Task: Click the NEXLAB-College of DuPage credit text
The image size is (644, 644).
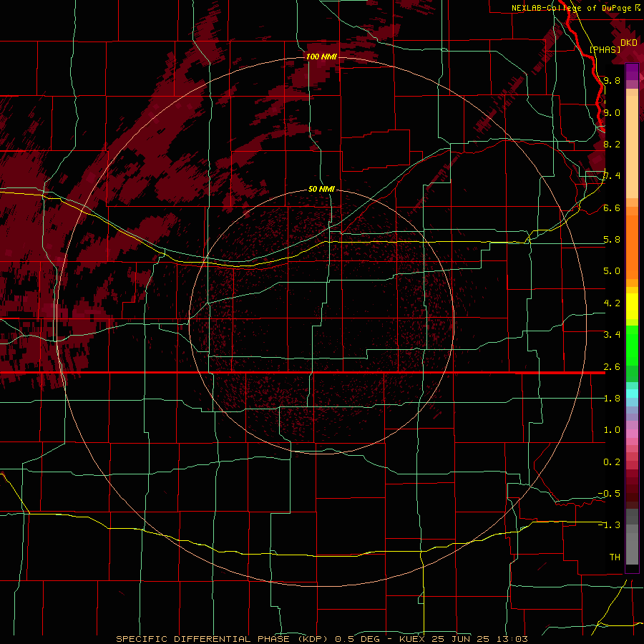Action: 571,8
